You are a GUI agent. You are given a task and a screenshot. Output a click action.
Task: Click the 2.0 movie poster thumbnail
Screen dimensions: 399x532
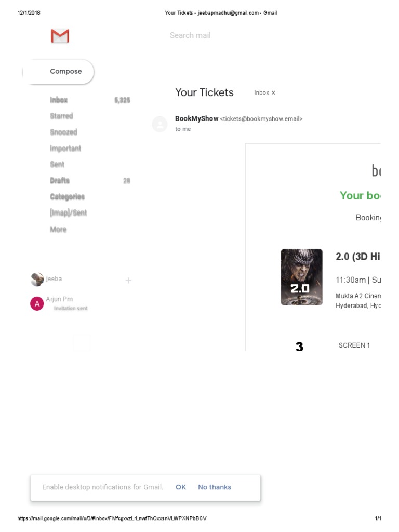(301, 277)
